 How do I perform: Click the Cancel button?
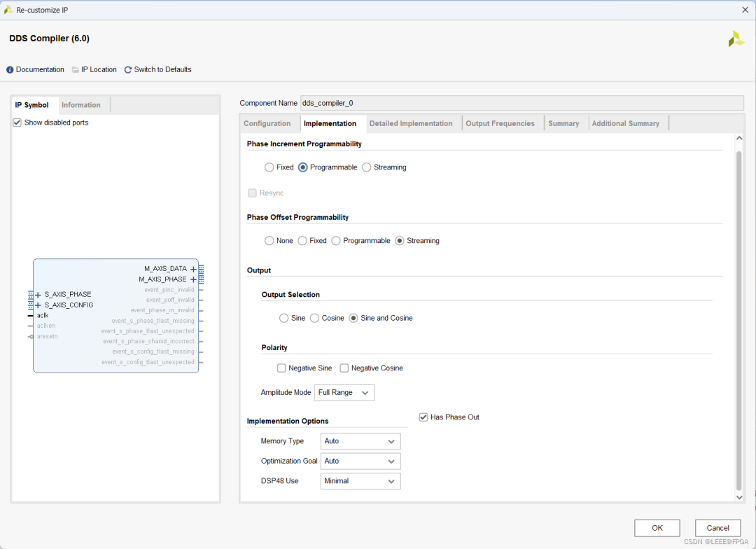[718, 528]
